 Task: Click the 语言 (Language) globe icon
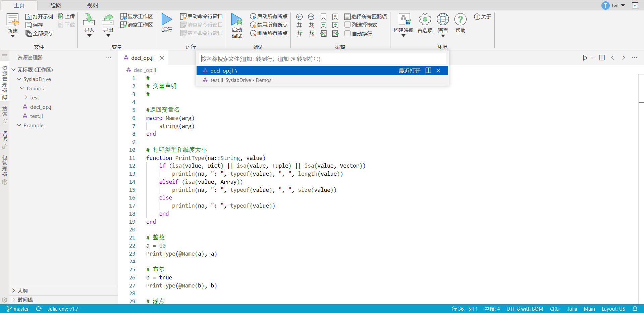[443, 19]
